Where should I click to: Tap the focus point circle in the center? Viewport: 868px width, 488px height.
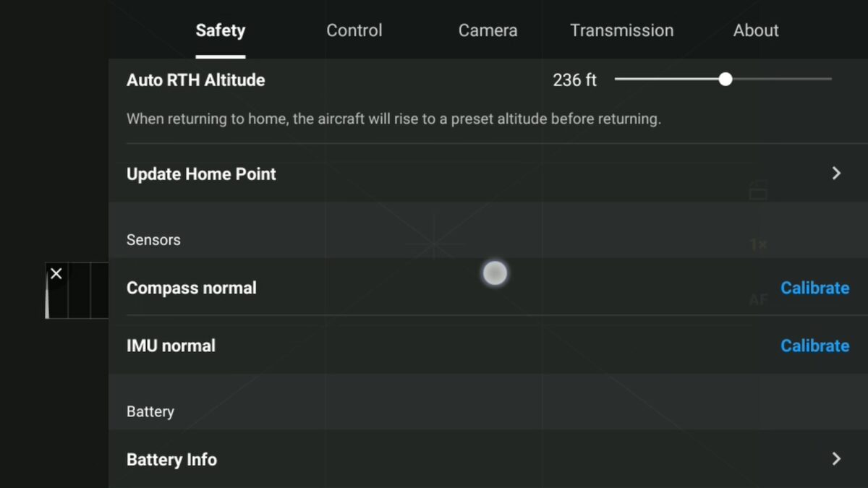pos(495,273)
